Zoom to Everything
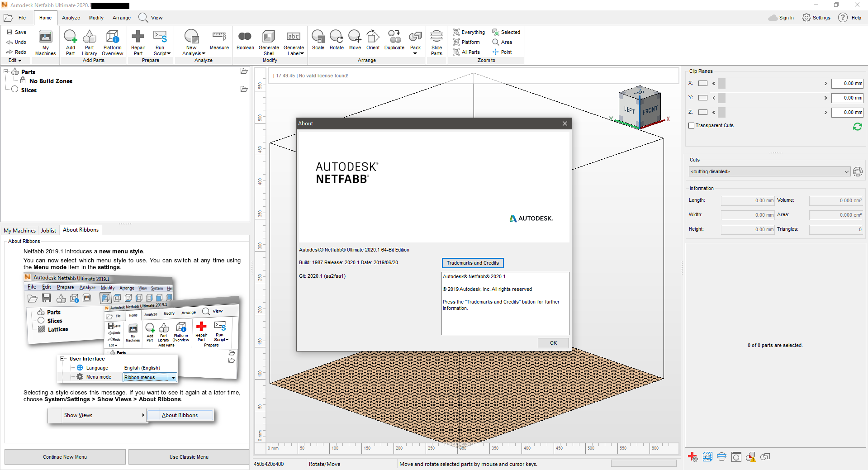This screenshot has width=868, height=470. point(469,32)
